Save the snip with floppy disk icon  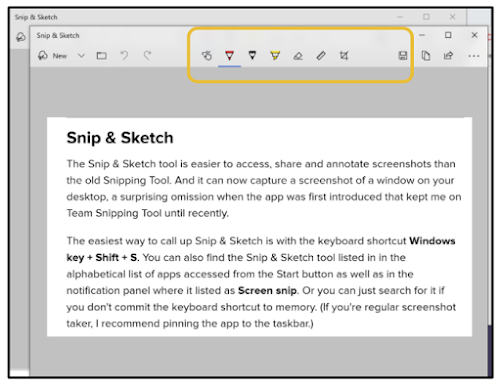(x=403, y=55)
